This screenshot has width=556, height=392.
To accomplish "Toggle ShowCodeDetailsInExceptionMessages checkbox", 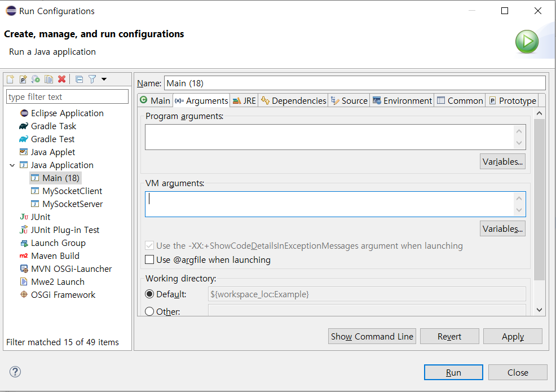I will pos(149,245).
